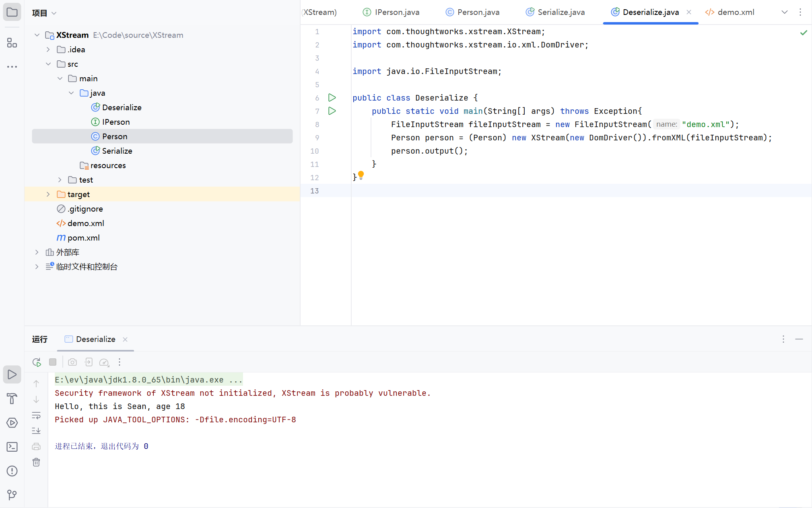Image resolution: width=812 pixels, height=508 pixels.
Task: Click the java.exe command line in console
Action: (148, 380)
